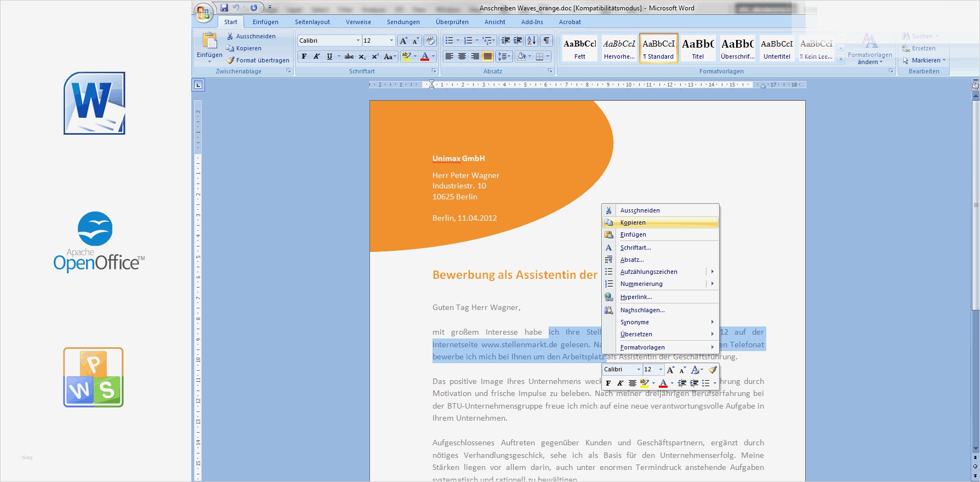The width and height of the screenshot is (980, 482).
Task: Click the Office orb button
Action: [x=203, y=12]
